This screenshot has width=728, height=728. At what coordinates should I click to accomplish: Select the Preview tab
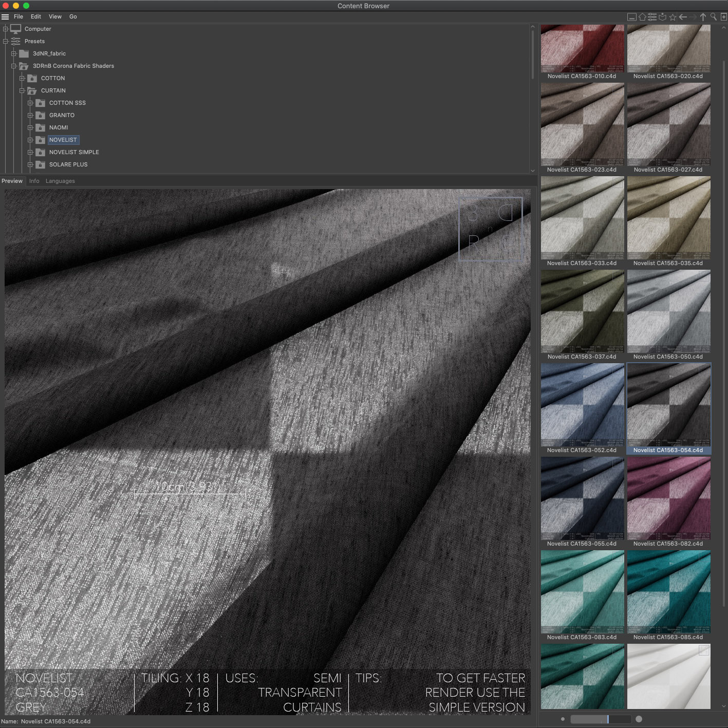coord(12,181)
